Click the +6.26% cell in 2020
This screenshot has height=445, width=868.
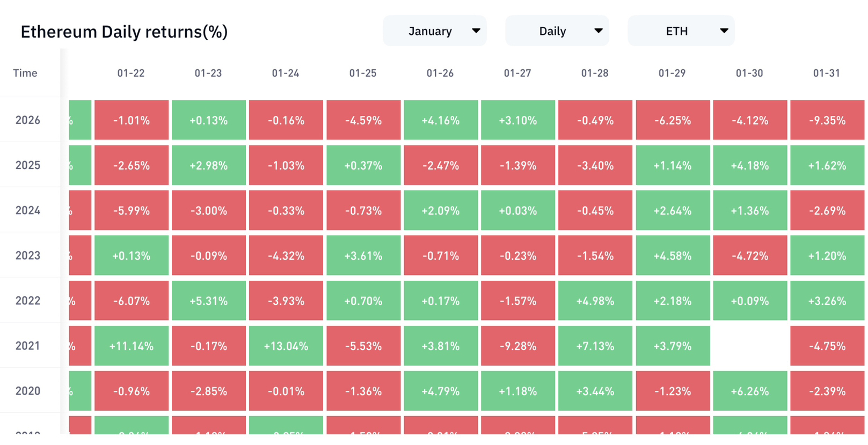pos(749,391)
